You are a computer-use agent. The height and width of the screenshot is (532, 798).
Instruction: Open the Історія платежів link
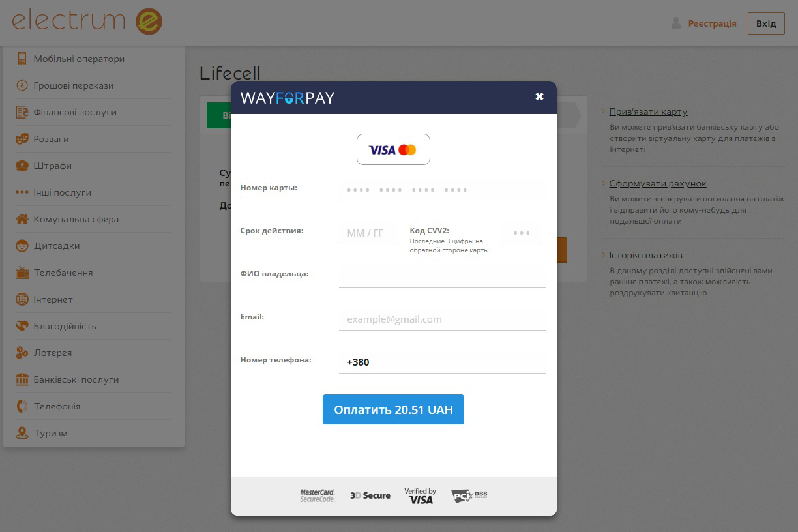(645, 255)
